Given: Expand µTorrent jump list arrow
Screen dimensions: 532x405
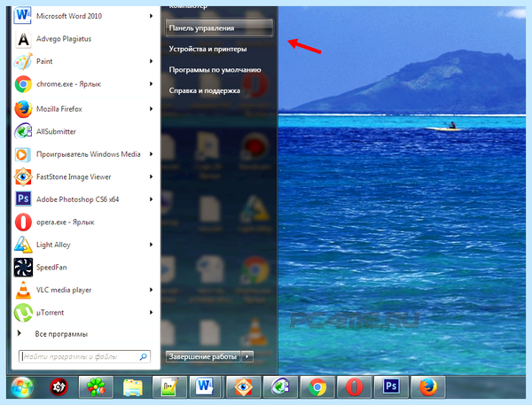Looking at the screenshot, I should pyautogui.click(x=151, y=313).
